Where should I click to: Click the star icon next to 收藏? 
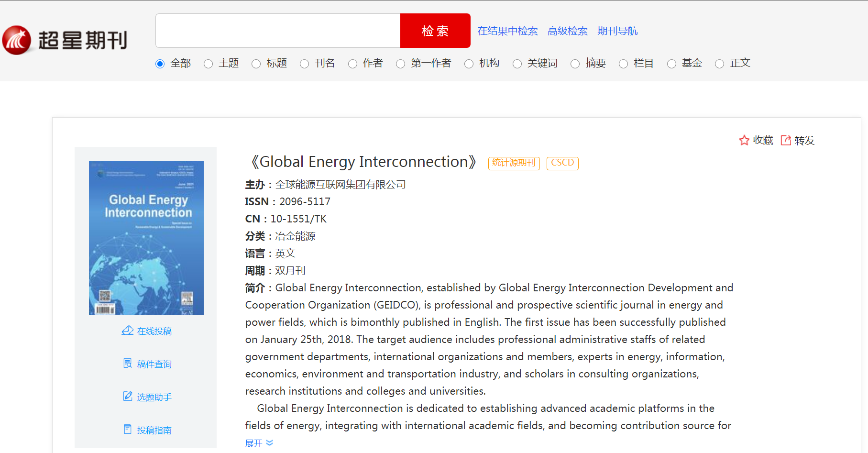744,140
